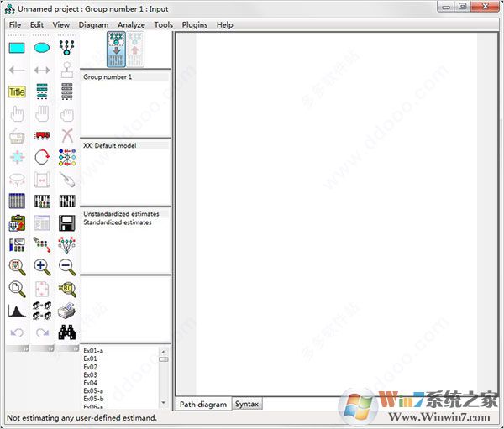Click the deselect all objects fist icon
This screenshot has height=429, width=504.
pyautogui.click(x=67, y=115)
